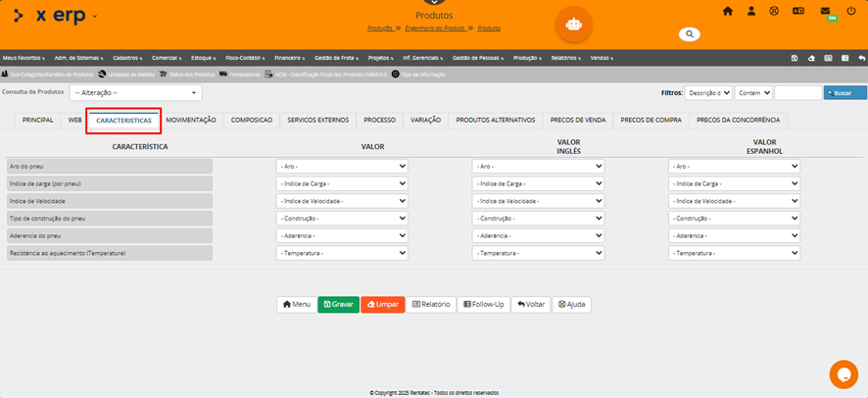Open the mail inbox envelope icon
868x398 pixels.
(x=825, y=11)
